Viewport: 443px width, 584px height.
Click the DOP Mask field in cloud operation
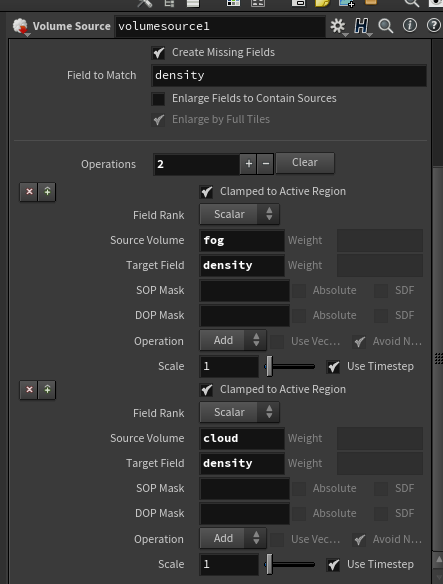245,514
